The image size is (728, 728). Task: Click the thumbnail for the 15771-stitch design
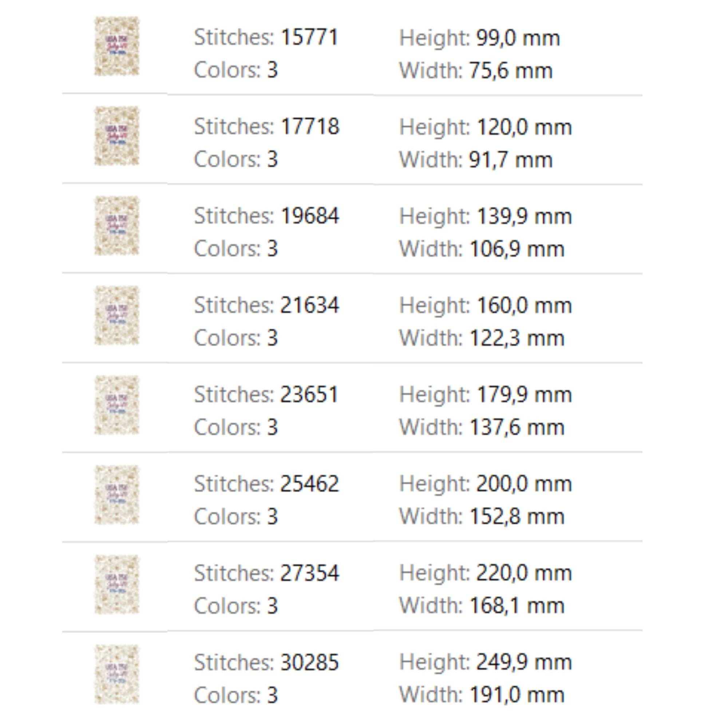tap(116, 46)
